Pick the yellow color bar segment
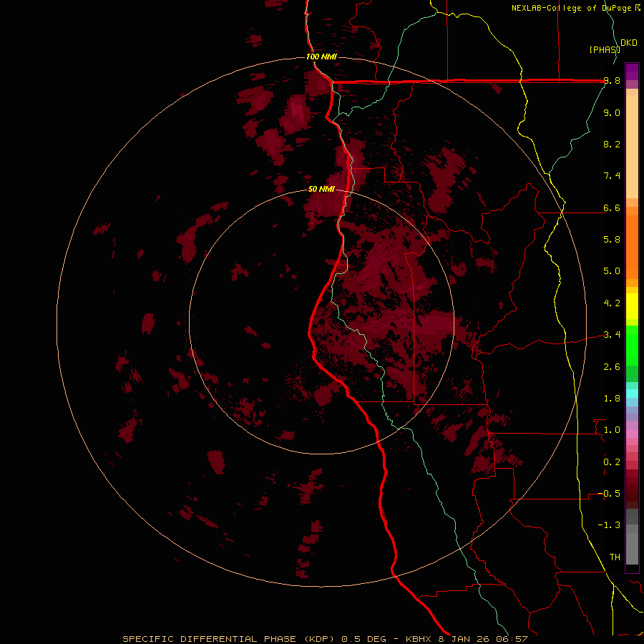Image resolution: width=644 pixels, height=644 pixels. [632, 306]
